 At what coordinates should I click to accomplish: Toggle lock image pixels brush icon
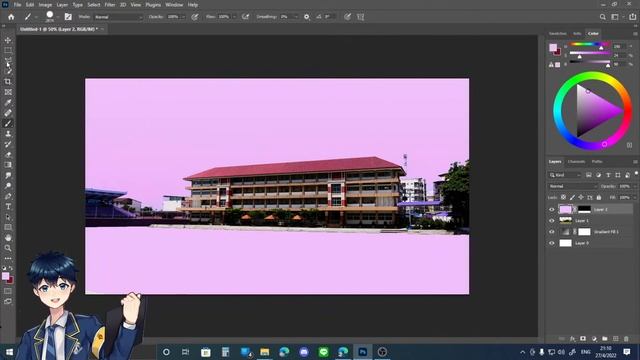pyautogui.click(x=572, y=198)
